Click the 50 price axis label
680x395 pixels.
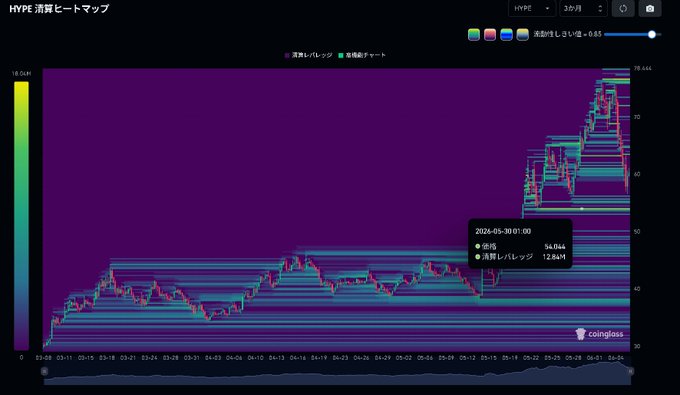[x=637, y=232]
